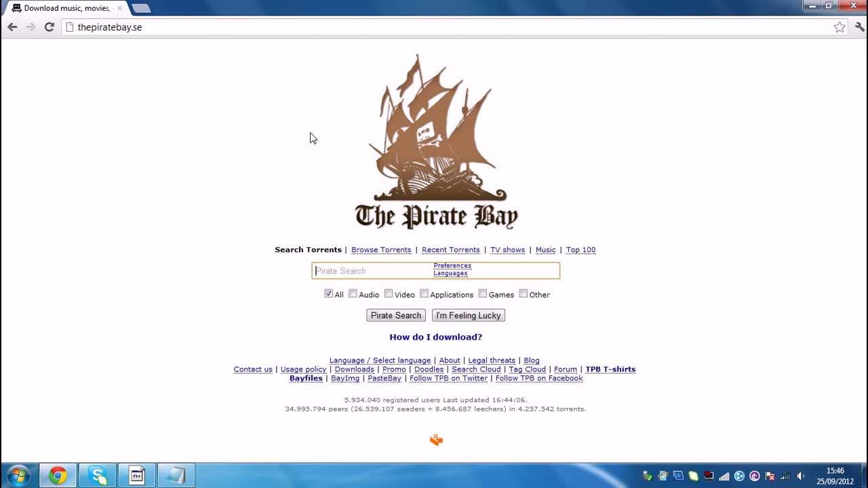Select the 'Download music, movies' browser tab

(x=66, y=8)
